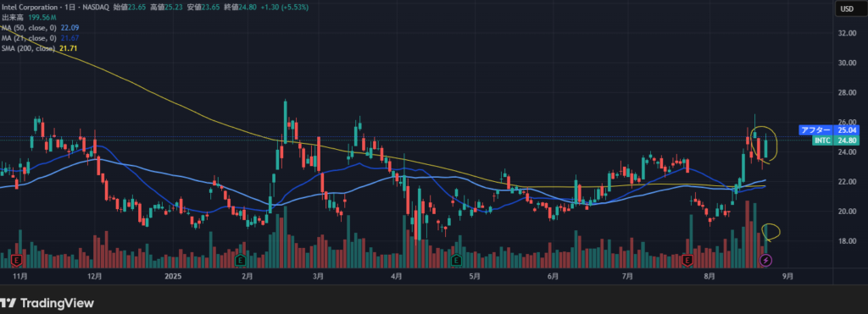The width and height of the screenshot is (868, 314).
Task: Click 26.00 on the price axis
Action: pyautogui.click(x=847, y=122)
